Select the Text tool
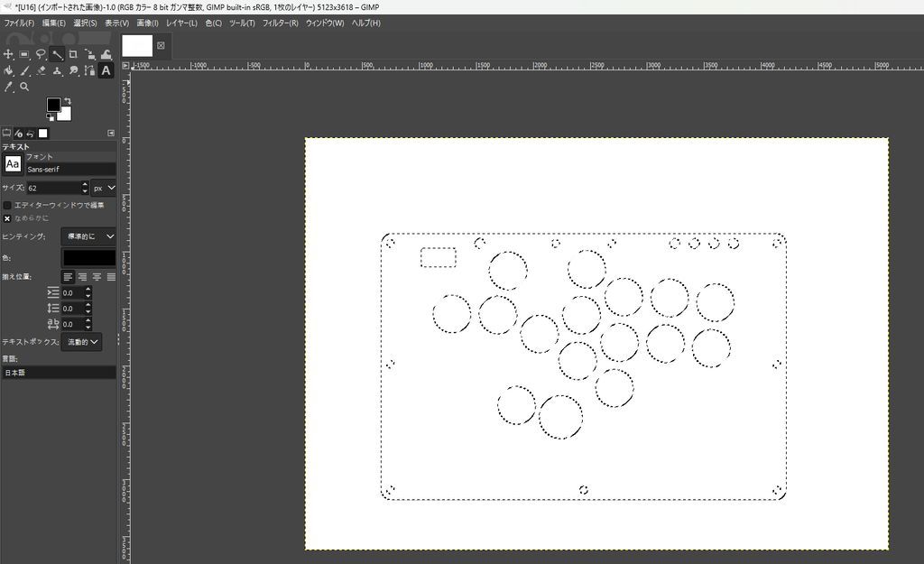 [x=106, y=70]
